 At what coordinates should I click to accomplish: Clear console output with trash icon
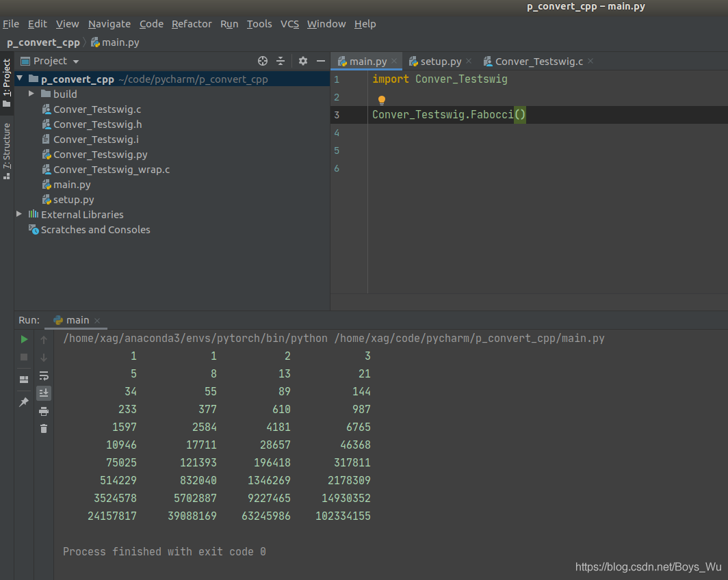(44, 429)
